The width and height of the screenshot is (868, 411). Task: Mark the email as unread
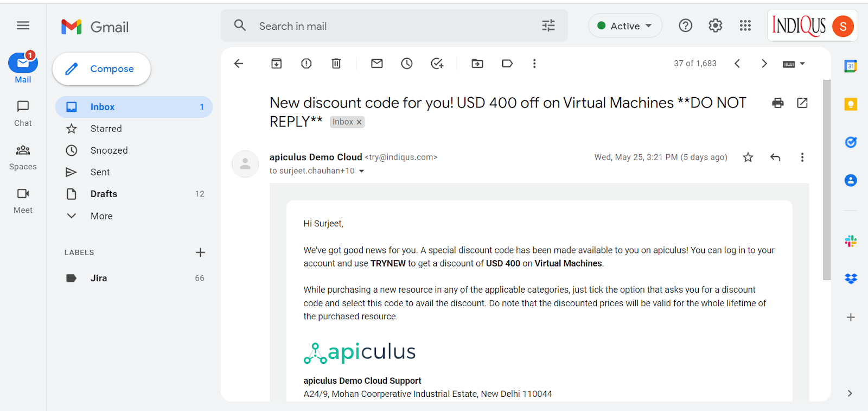click(x=376, y=64)
